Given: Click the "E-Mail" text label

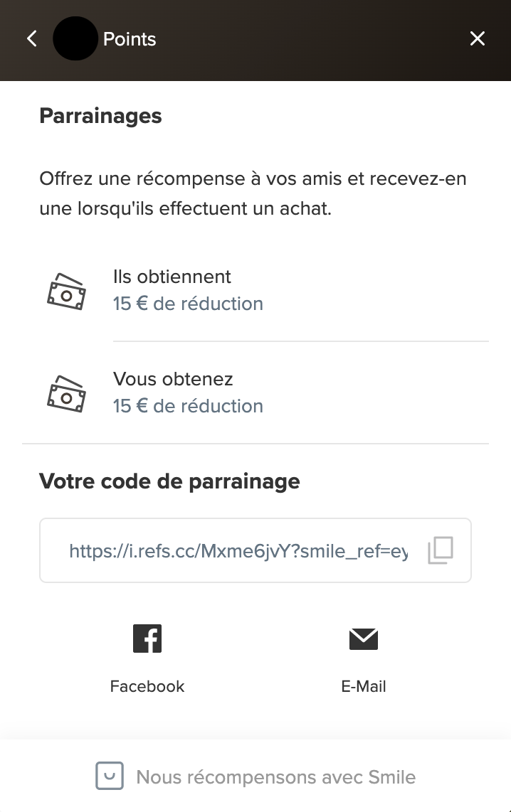Looking at the screenshot, I should pyautogui.click(x=364, y=686).
